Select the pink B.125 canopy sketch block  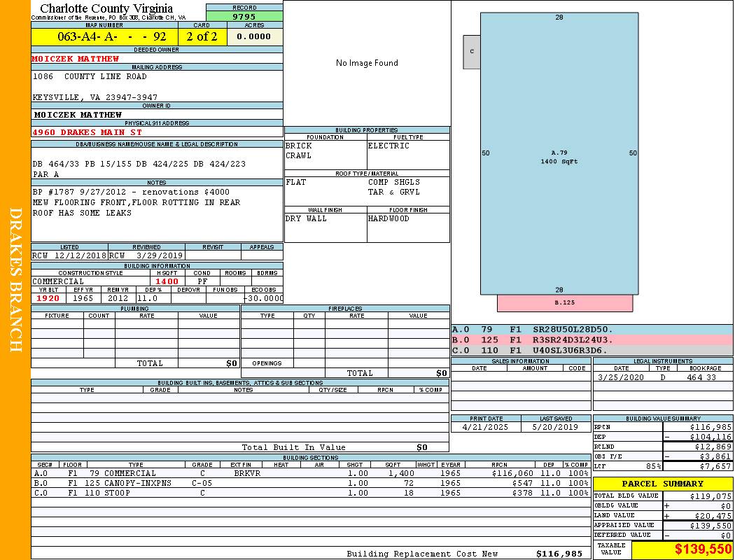564,303
